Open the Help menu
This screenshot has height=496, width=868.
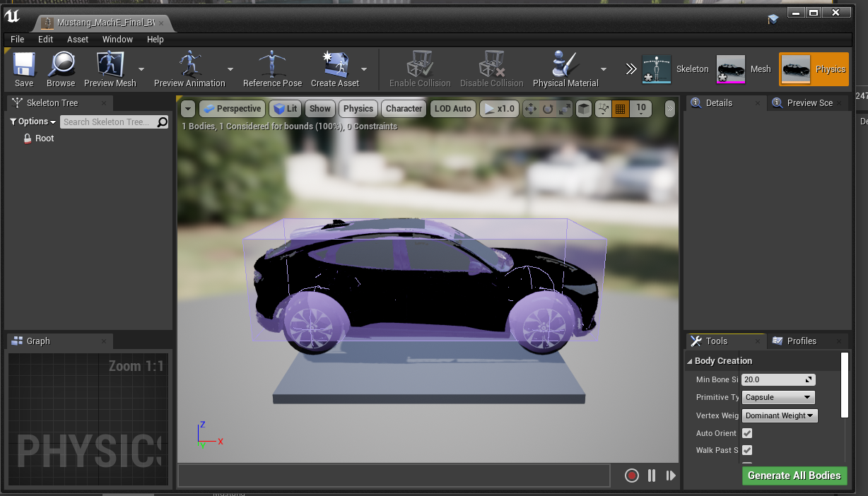tap(156, 40)
